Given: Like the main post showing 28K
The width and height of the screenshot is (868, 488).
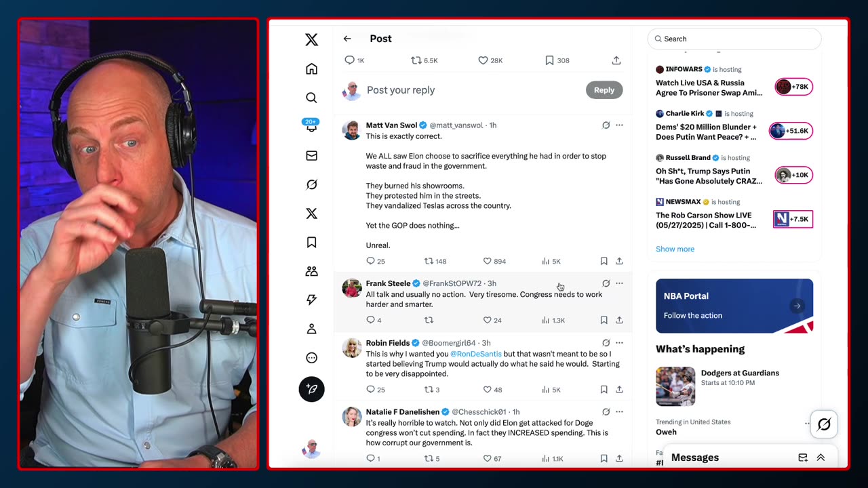Looking at the screenshot, I should click(490, 60).
